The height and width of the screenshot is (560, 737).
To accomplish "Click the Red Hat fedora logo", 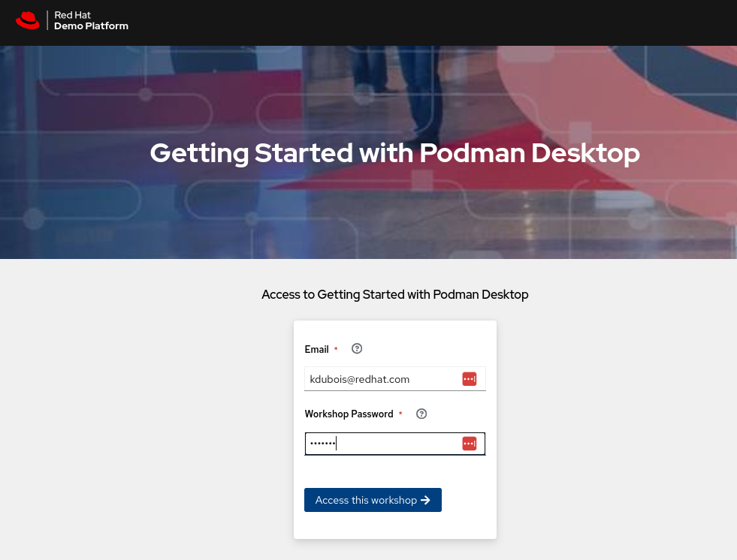I will (x=28, y=21).
